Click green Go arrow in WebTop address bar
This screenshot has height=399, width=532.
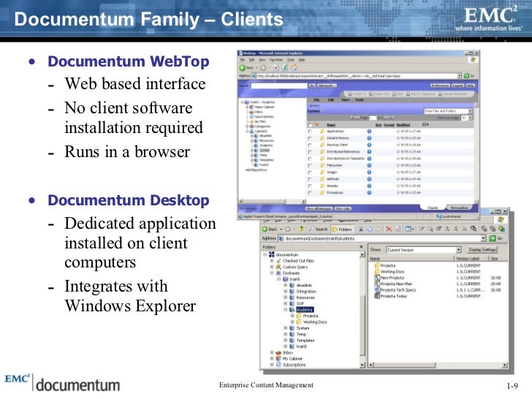point(466,76)
